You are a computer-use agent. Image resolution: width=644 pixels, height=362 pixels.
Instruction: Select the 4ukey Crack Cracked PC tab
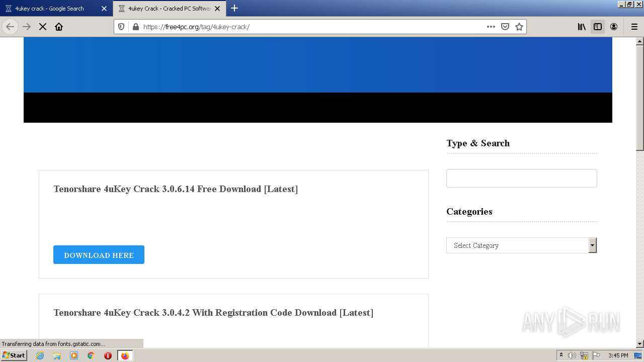click(x=169, y=9)
